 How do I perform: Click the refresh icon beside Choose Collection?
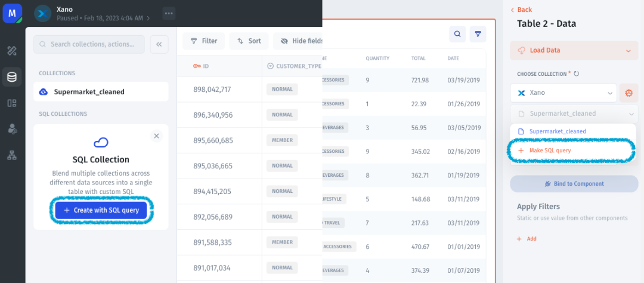(x=577, y=74)
